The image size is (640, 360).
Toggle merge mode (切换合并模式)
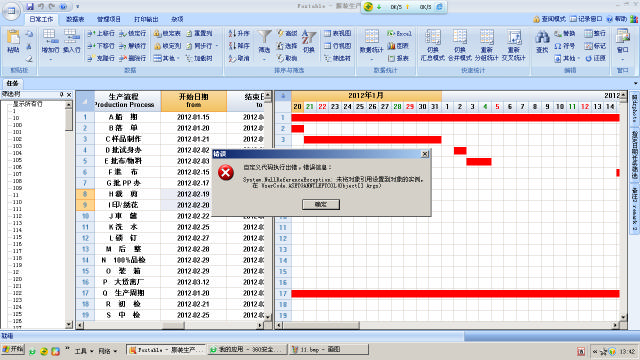click(x=460, y=45)
